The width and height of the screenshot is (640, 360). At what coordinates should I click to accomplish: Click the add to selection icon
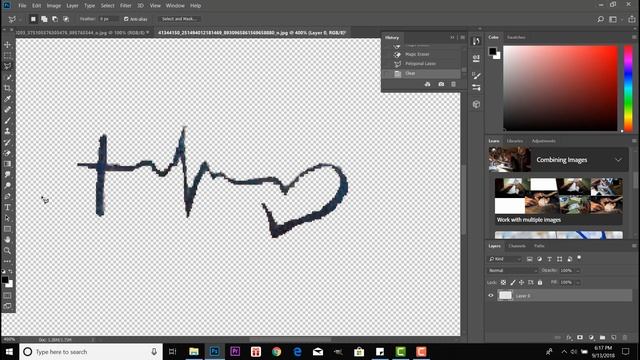[44, 19]
